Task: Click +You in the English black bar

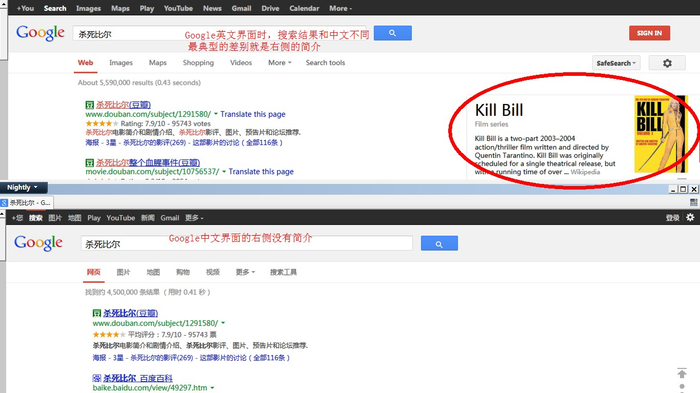Action: click(x=25, y=8)
